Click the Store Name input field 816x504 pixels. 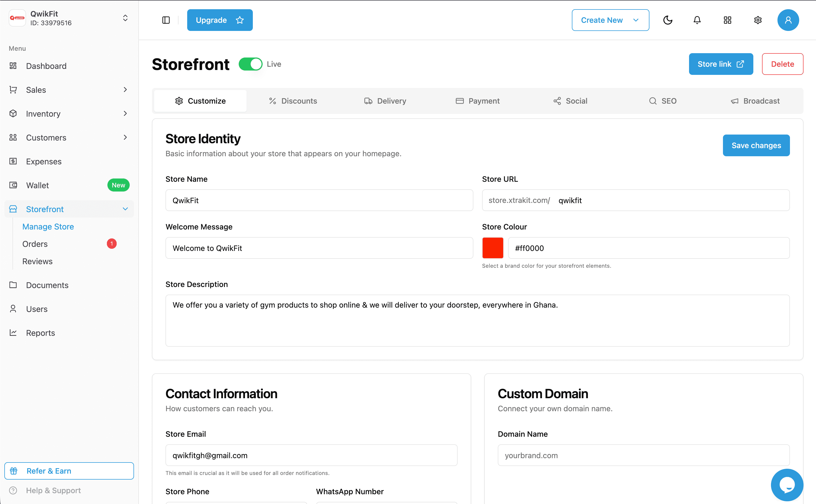click(x=319, y=200)
